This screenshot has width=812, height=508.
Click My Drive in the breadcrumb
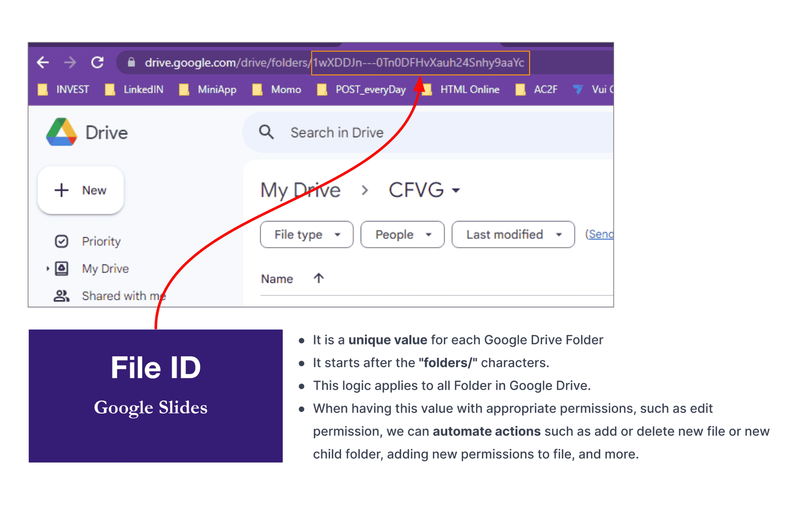[301, 190]
